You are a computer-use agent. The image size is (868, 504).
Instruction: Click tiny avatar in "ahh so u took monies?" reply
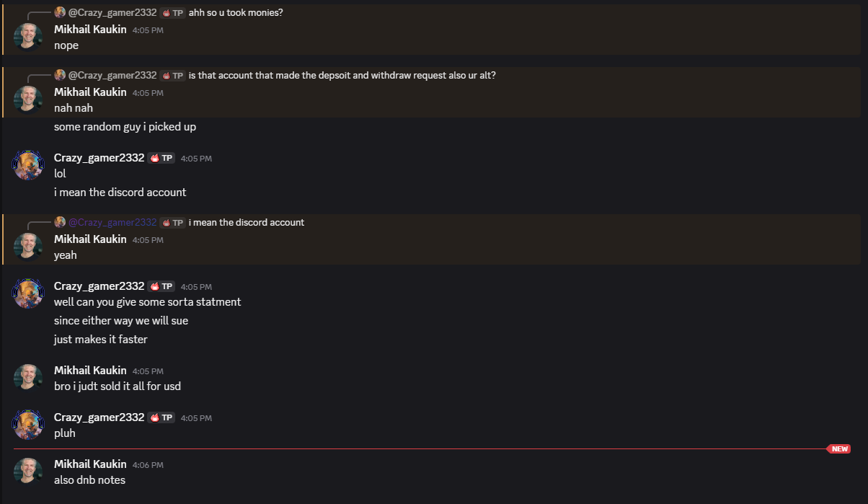tap(60, 12)
